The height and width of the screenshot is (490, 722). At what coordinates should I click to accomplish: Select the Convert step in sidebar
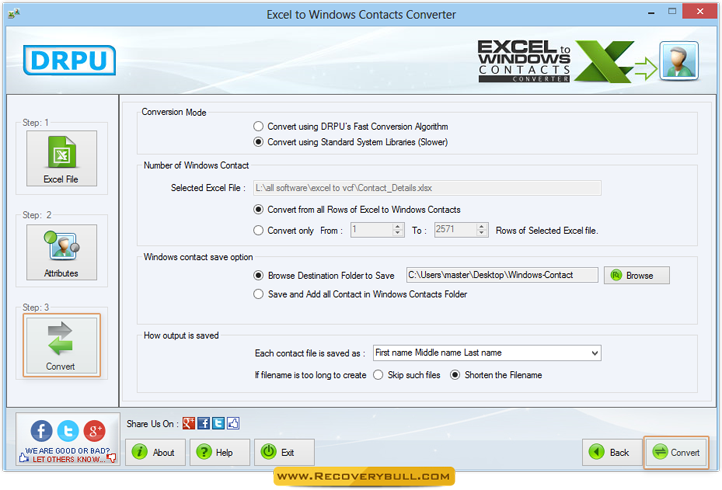click(61, 345)
